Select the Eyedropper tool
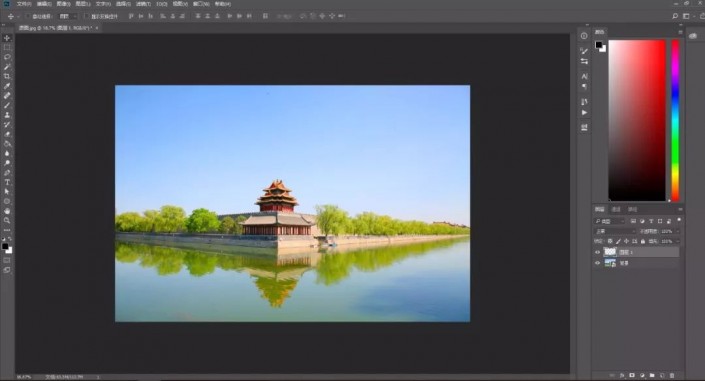 click(7, 86)
